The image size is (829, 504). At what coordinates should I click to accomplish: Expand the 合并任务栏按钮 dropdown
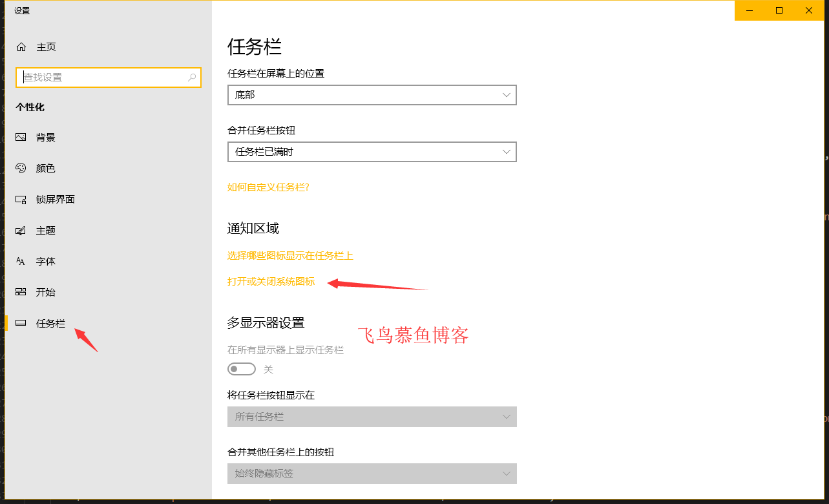click(372, 152)
